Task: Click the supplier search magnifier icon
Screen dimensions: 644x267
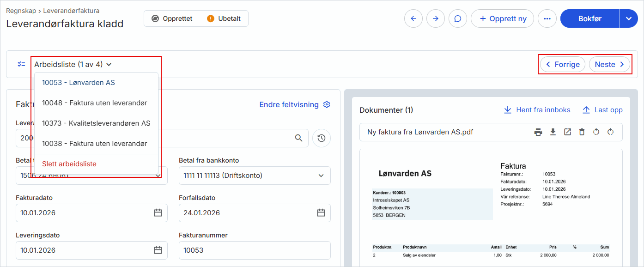Action: tap(299, 138)
